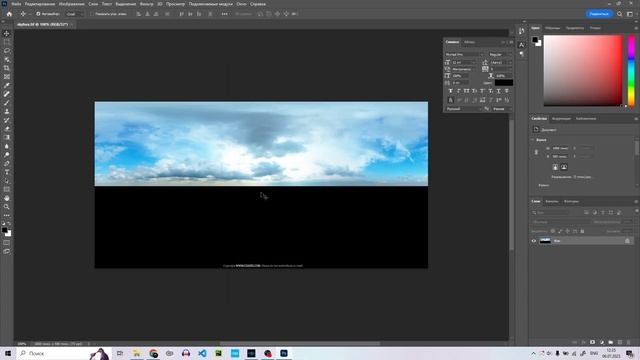Viewport: 640px width, 360px height.
Task: Click the Photoshop search icon
Action: (620, 14)
